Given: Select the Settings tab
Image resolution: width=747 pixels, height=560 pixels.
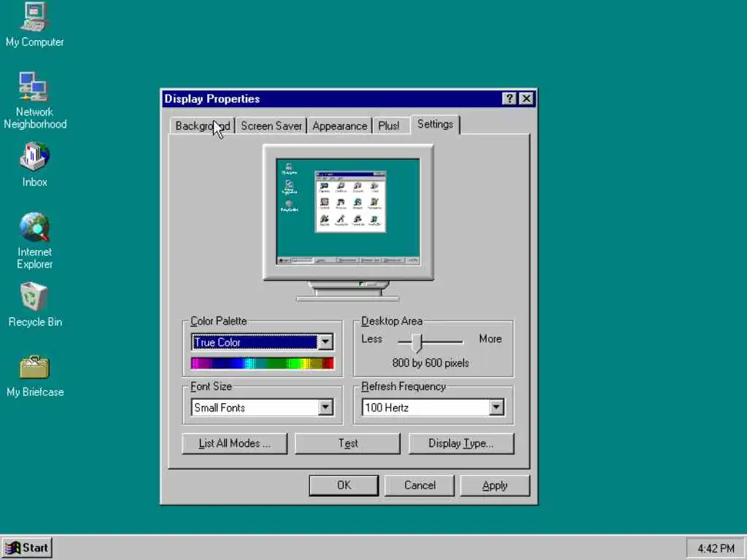Looking at the screenshot, I should [435, 124].
